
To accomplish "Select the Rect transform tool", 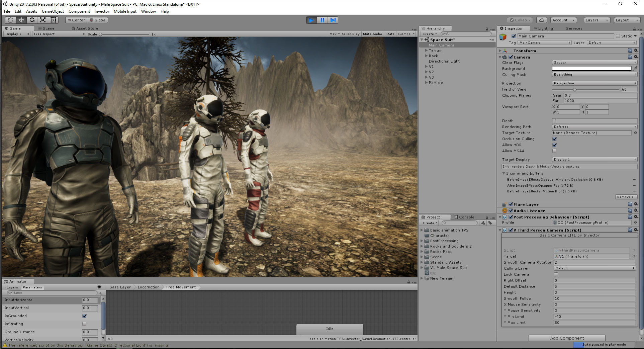I will tap(53, 20).
